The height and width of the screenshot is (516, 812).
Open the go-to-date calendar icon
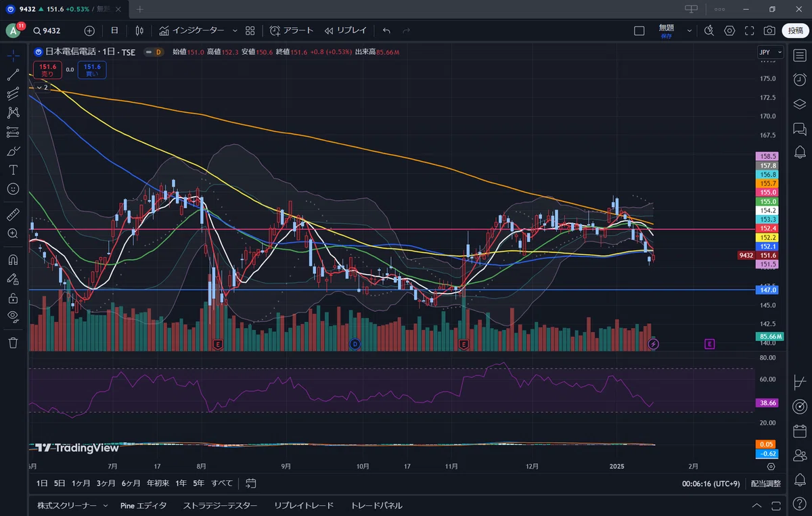[251, 483]
